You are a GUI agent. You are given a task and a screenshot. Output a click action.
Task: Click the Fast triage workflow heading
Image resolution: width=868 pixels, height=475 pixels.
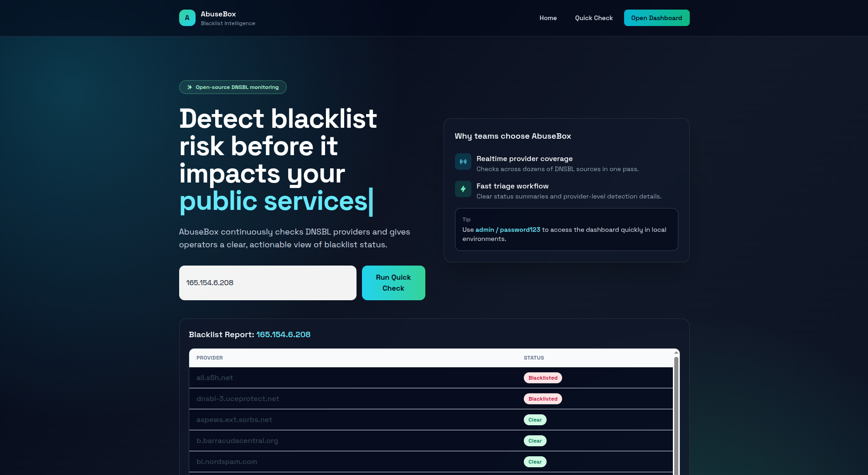pyautogui.click(x=512, y=186)
